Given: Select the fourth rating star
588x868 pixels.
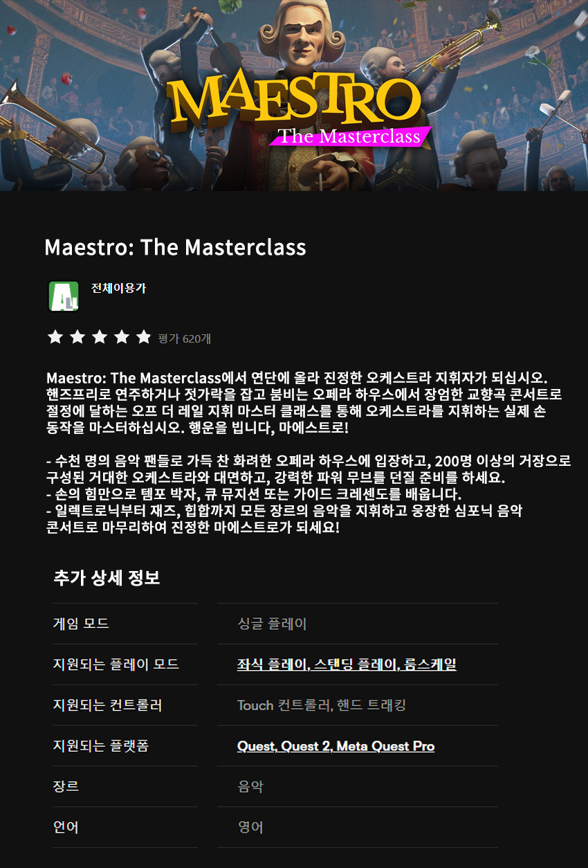Looking at the screenshot, I should [x=121, y=337].
